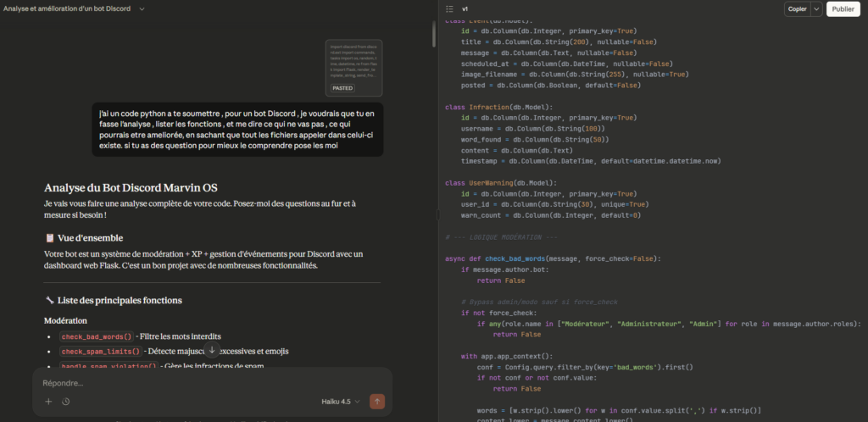Expand the conversation title chevron menu
The image size is (868, 422).
(x=141, y=8)
